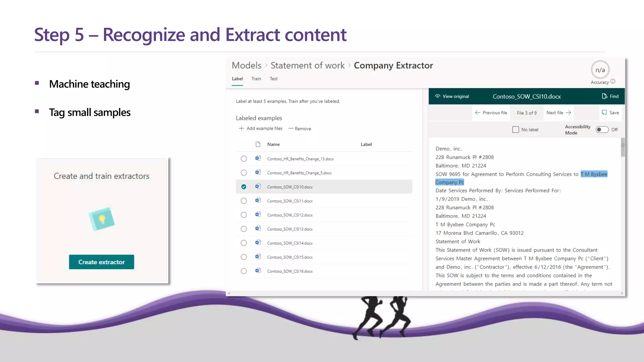Screen dimensions: 644x362
Task: Click Previous file text
Action: click(x=495, y=112)
